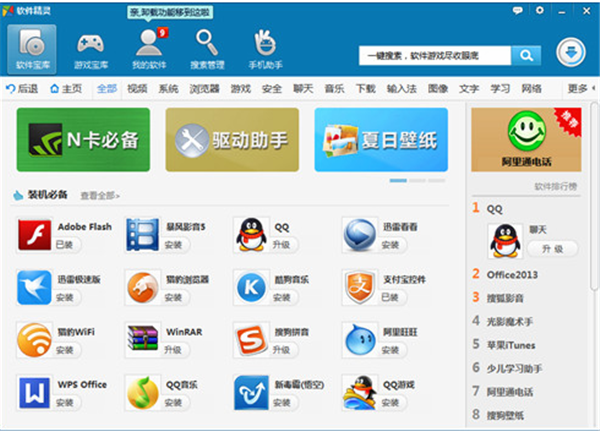The image size is (600, 431).
Task: Expand the 更多 categories menu
Action: [581, 88]
